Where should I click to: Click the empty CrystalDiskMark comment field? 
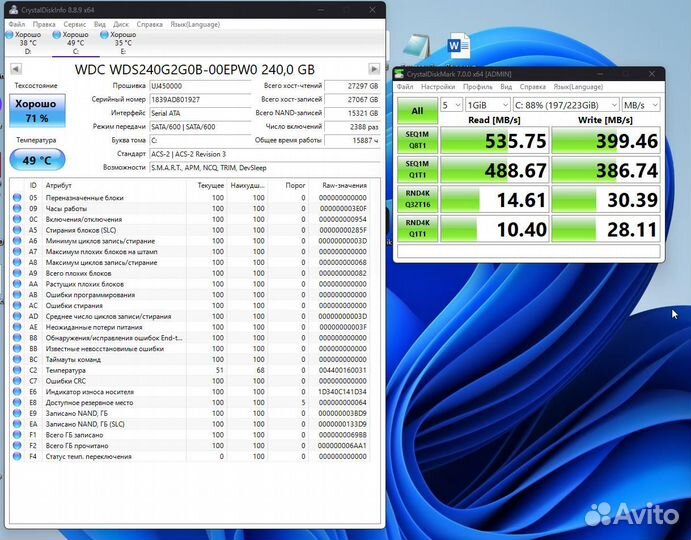click(x=528, y=251)
